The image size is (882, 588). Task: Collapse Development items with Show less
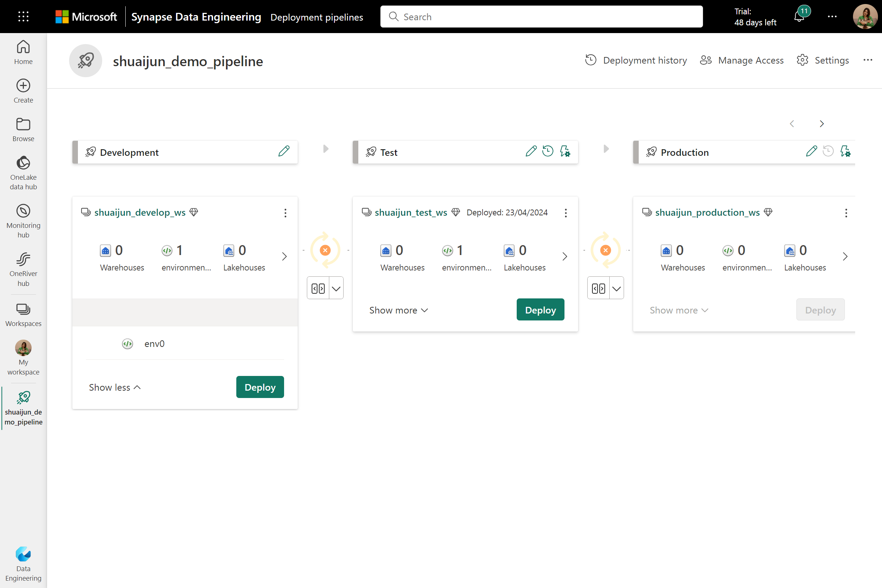pyautogui.click(x=115, y=387)
